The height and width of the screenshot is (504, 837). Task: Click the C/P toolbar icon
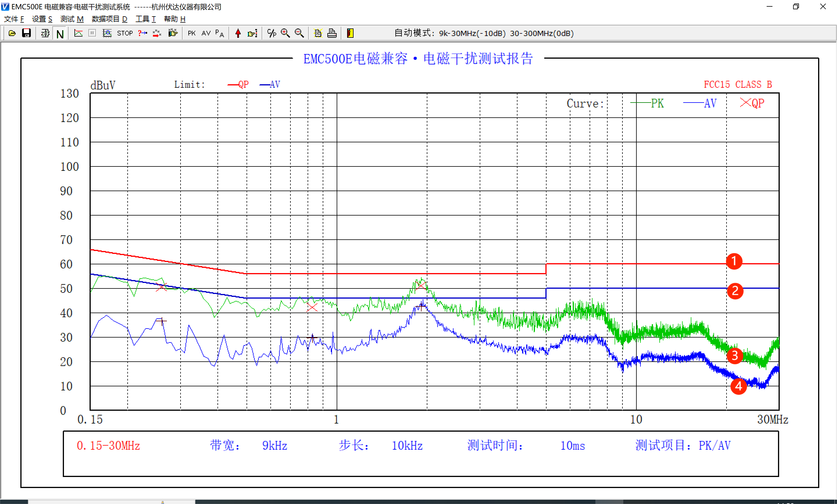point(272,33)
